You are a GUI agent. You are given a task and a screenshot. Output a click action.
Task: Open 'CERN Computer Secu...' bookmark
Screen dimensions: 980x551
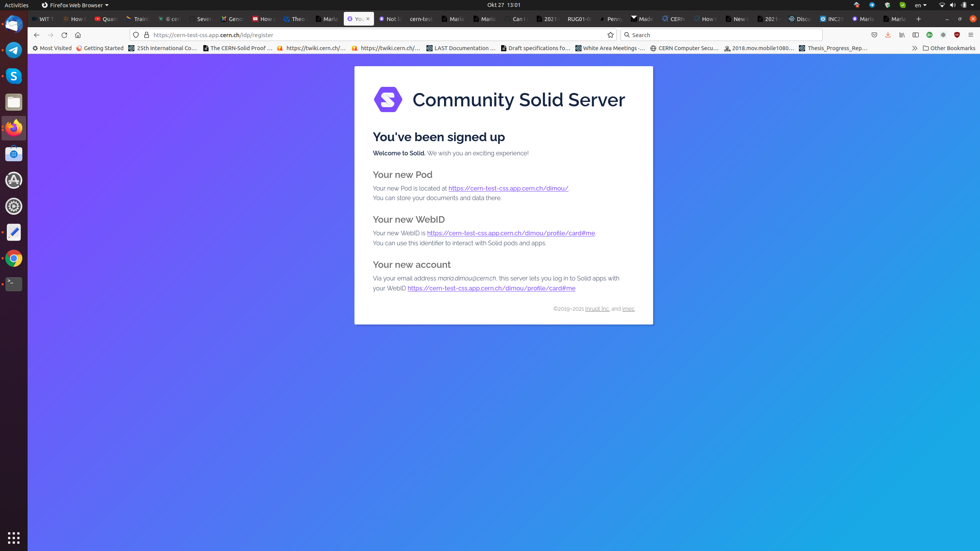[684, 48]
